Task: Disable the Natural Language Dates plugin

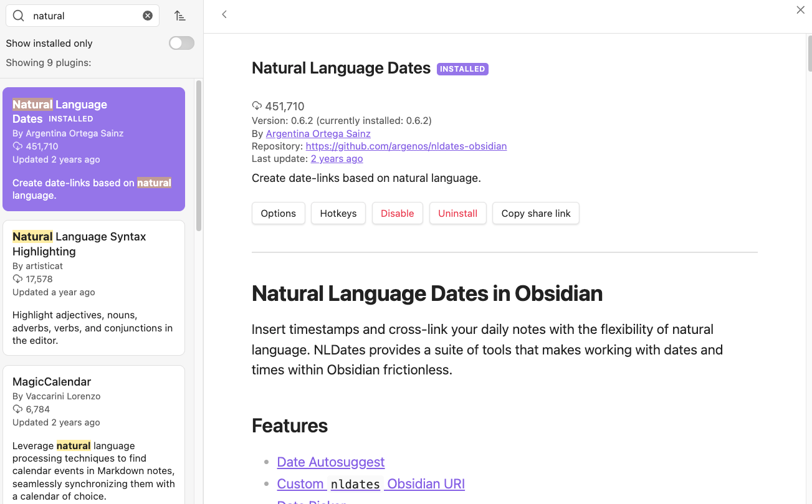Action: tap(397, 213)
